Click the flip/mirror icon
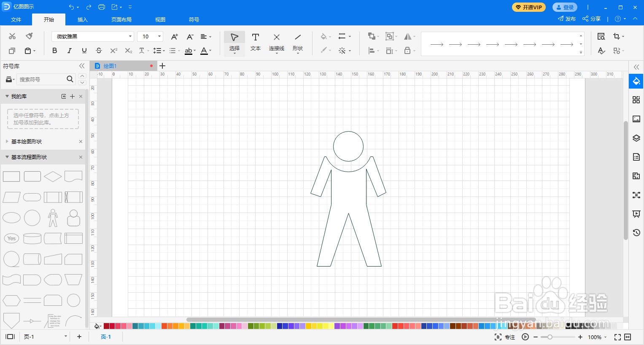Image resolution: width=644 pixels, height=345 pixels. (x=408, y=36)
